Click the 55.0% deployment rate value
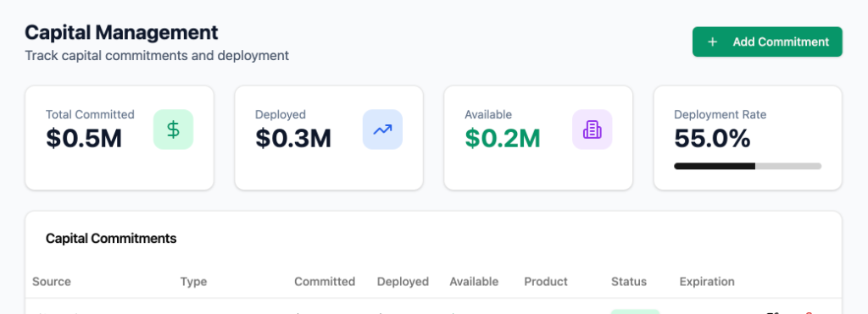Screen dimensions: 868x314 [712, 138]
